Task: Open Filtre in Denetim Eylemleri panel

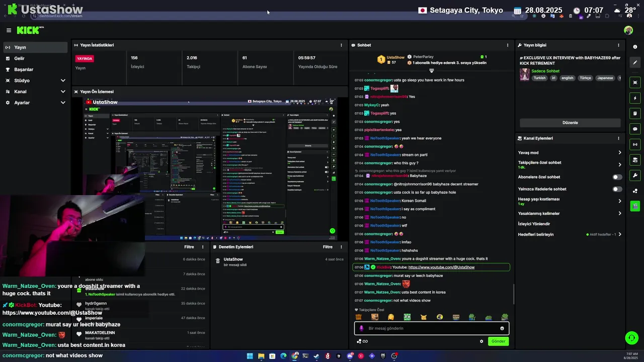Action: click(328, 247)
